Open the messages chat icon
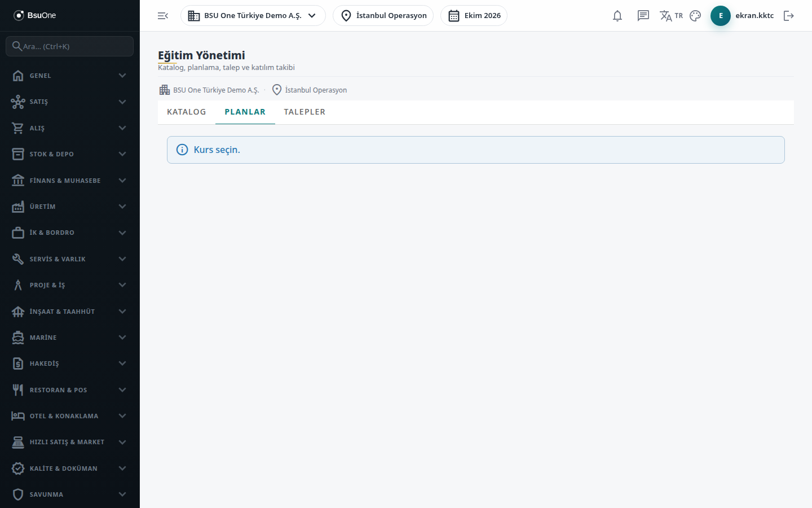 [643, 16]
